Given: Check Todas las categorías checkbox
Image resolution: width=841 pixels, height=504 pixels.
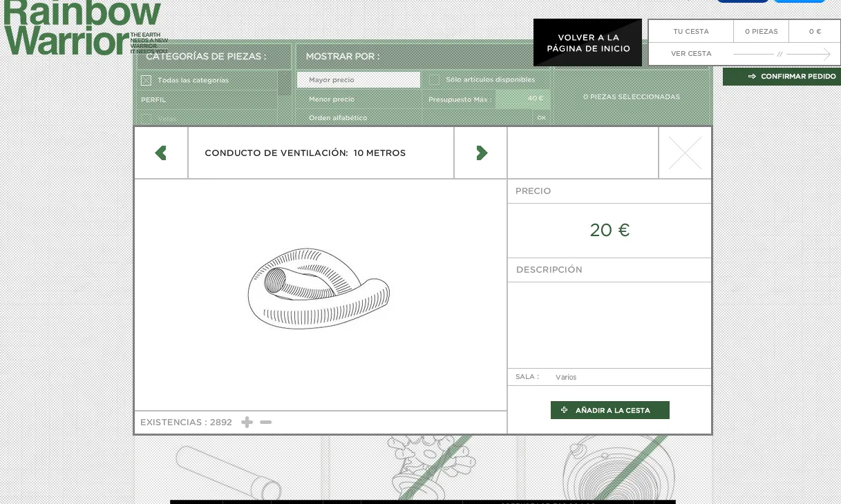Looking at the screenshot, I should click(146, 80).
